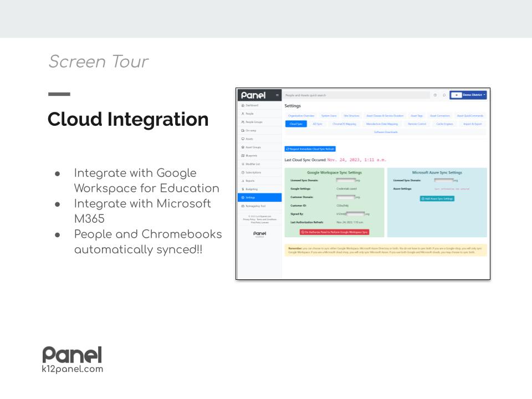The height and width of the screenshot is (399, 532).
Task: Open the People sidebar item
Action: (x=259, y=114)
